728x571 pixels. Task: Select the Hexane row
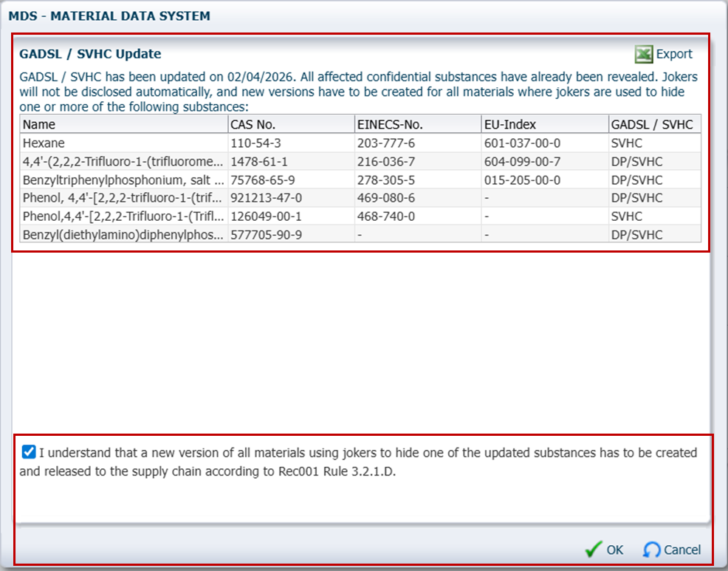(x=360, y=143)
